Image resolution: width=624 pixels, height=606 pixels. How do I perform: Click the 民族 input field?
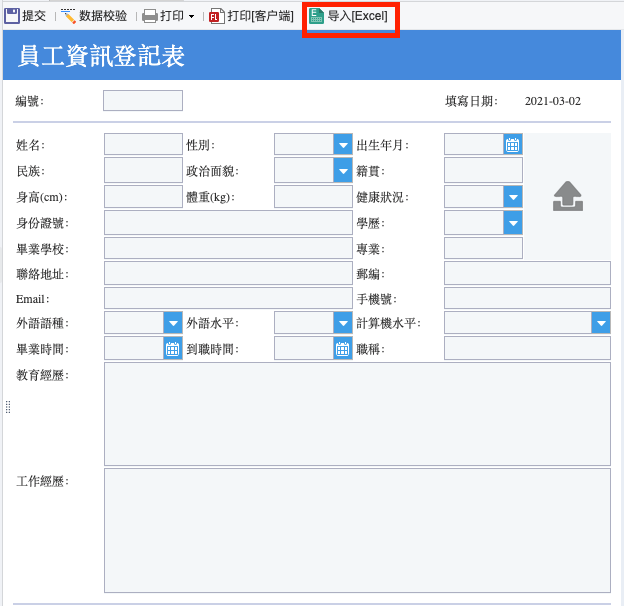[143, 171]
